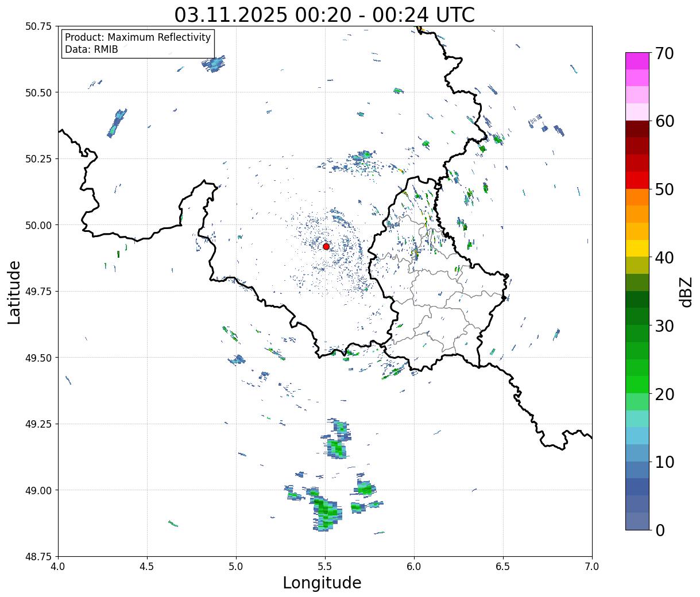Click the plot title showing date and time

pyautogui.click(x=324, y=14)
